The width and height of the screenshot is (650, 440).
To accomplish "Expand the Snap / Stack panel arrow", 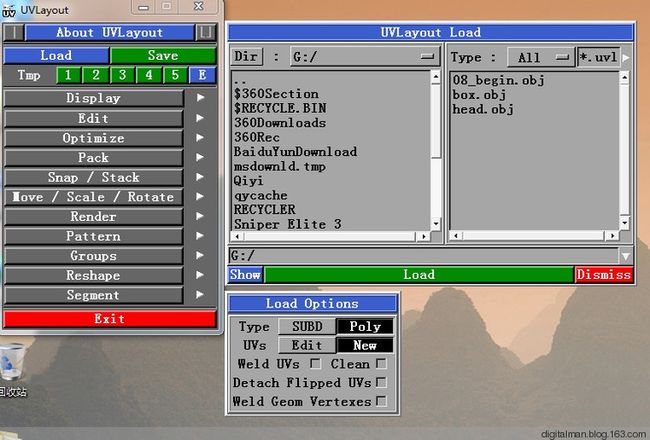I will tap(201, 177).
